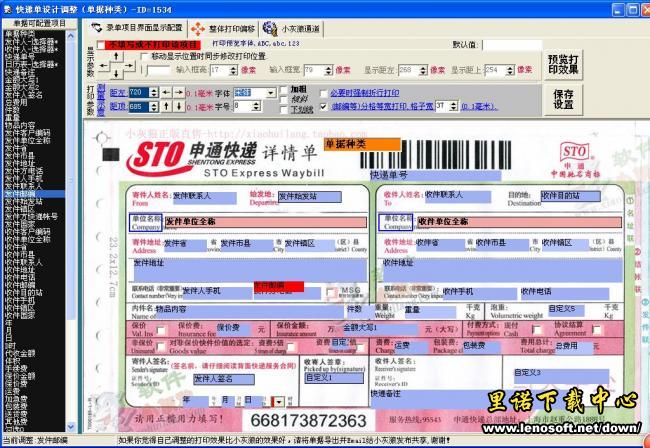Move display position up with arrow

pos(116,56)
